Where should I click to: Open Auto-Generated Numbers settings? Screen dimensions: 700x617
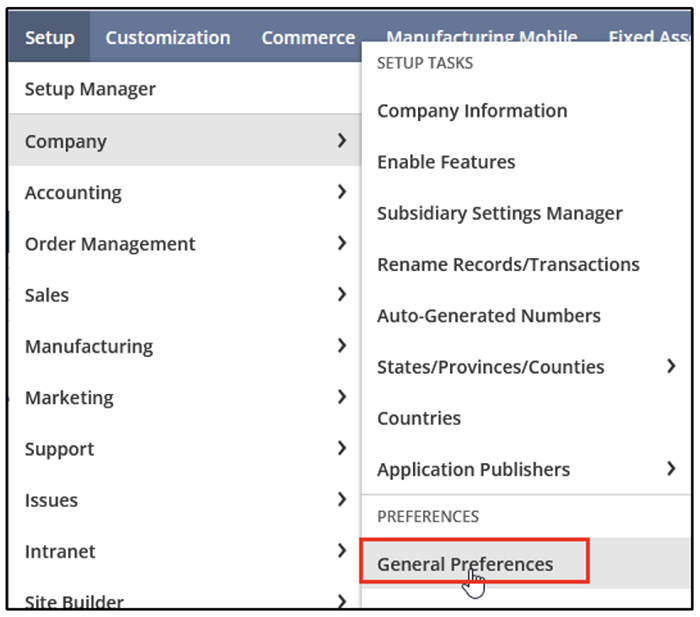pyautogui.click(x=488, y=315)
